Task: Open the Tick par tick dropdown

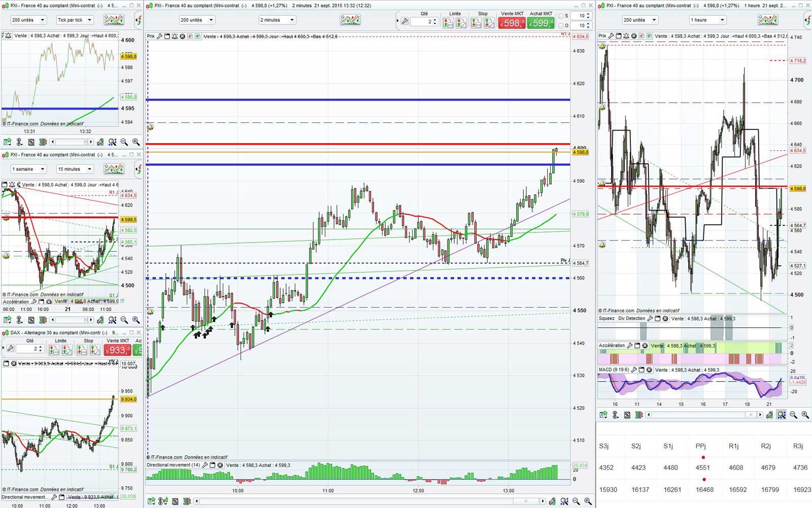Action: point(75,20)
